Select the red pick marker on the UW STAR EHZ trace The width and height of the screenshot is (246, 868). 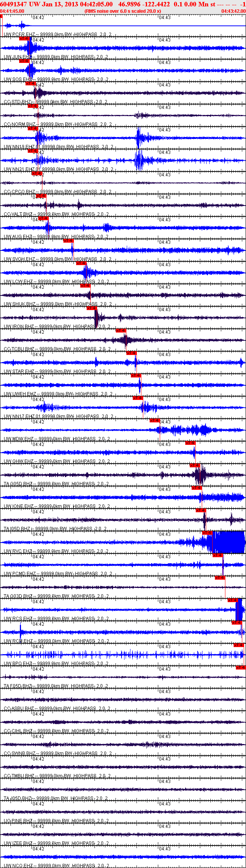131,353
